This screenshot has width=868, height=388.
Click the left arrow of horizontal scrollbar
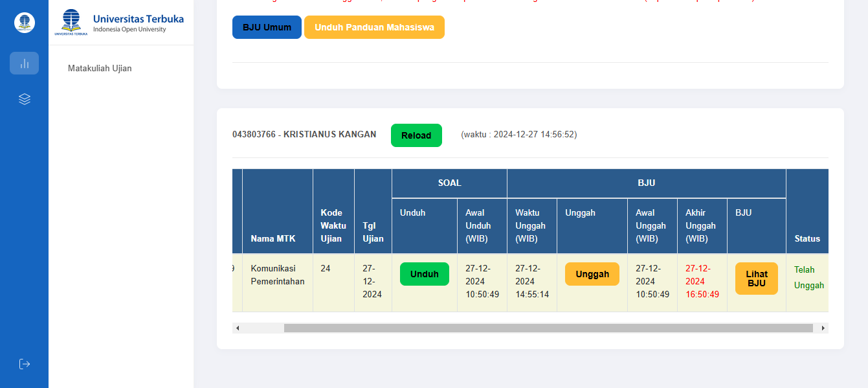coord(238,328)
